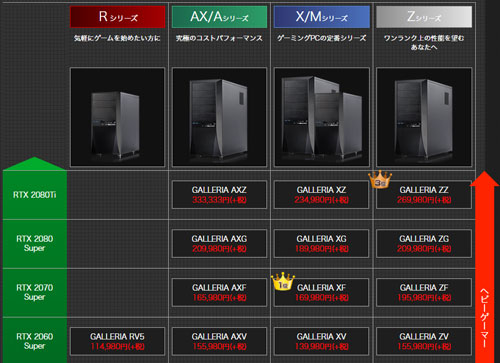
Task: Open the red R series header
Action: (x=118, y=17)
